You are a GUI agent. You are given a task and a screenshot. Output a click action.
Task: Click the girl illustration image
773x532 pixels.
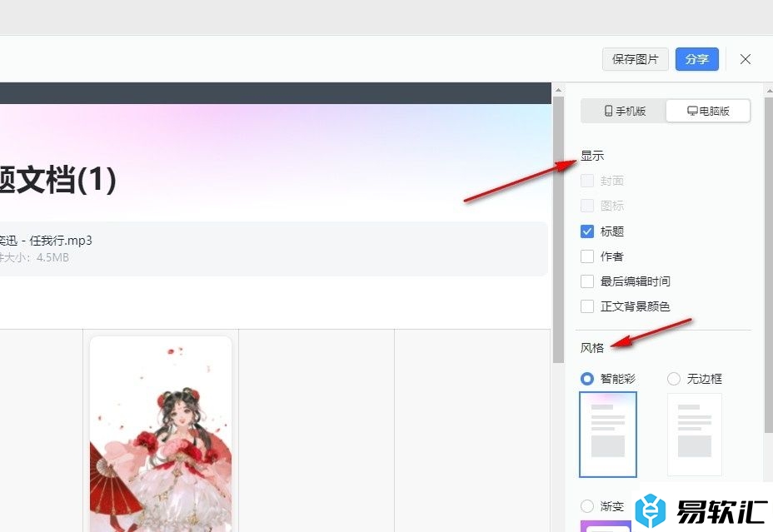click(x=161, y=435)
